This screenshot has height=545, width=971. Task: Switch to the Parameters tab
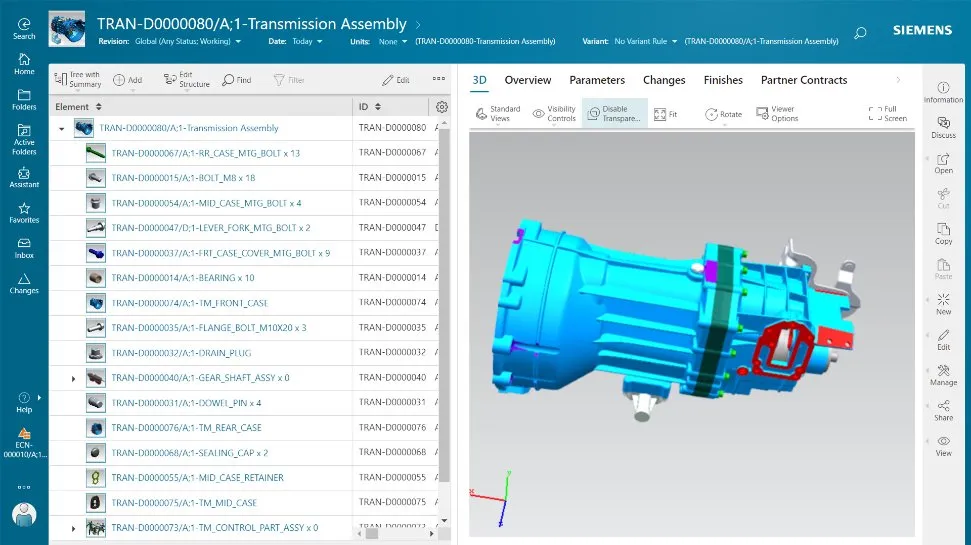click(x=597, y=80)
